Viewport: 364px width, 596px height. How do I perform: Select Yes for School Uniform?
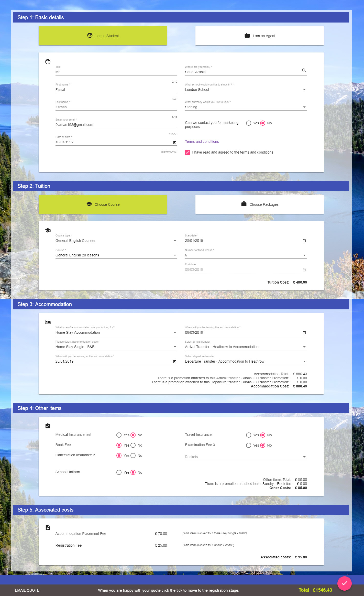point(119,472)
